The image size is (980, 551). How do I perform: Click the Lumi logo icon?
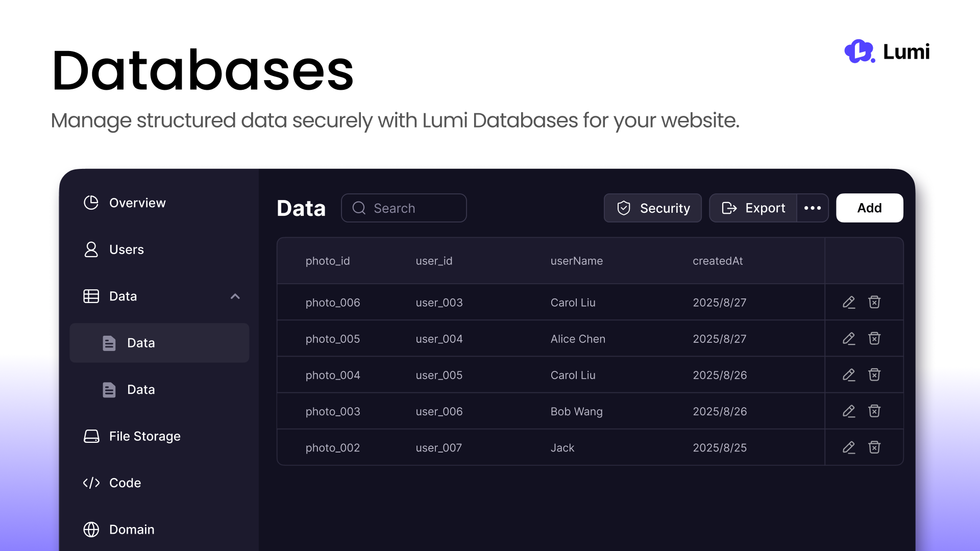860,52
